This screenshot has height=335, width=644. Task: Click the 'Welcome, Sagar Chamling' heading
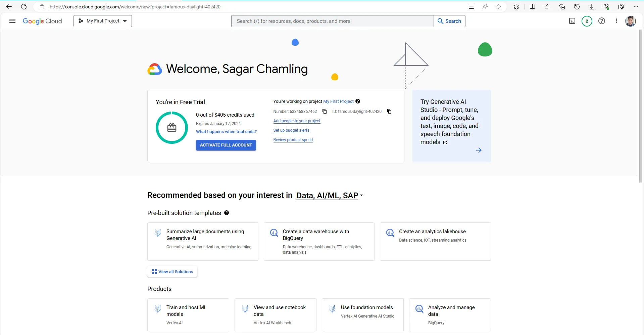click(x=237, y=69)
